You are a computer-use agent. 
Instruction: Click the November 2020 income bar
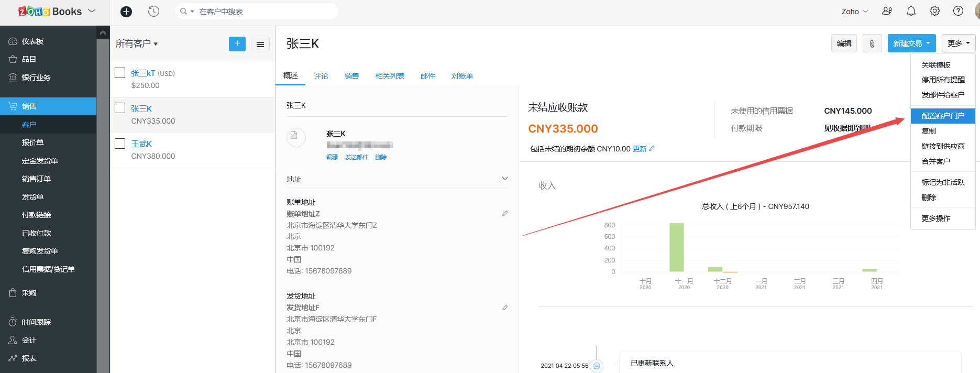click(676, 247)
